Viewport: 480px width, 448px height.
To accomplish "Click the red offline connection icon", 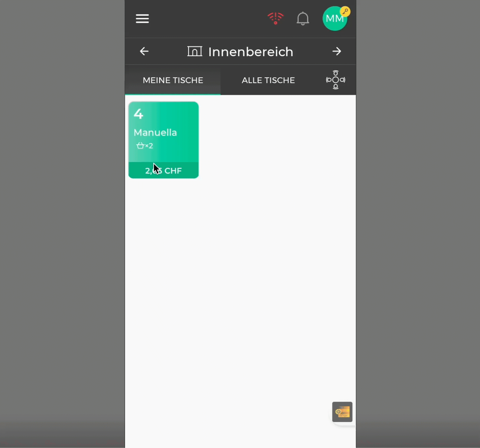I will [275, 18].
